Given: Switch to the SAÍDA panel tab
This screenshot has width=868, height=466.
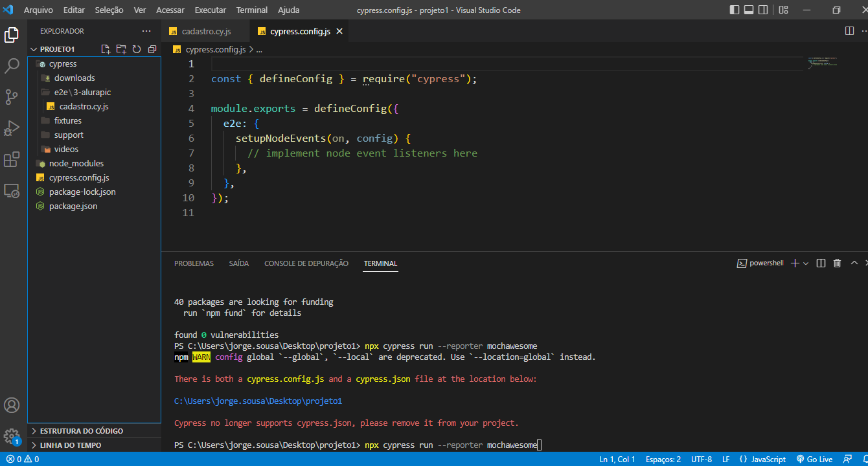Looking at the screenshot, I should [239, 263].
